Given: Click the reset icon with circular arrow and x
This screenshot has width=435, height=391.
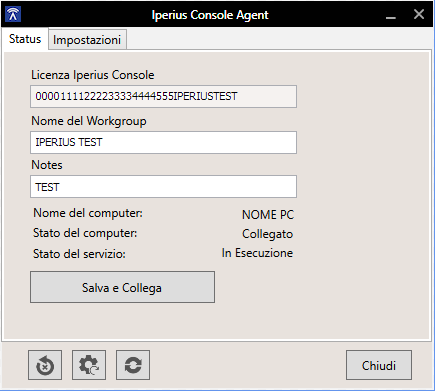Looking at the screenshot, I should pyautogui.click(x=45, y=365).
